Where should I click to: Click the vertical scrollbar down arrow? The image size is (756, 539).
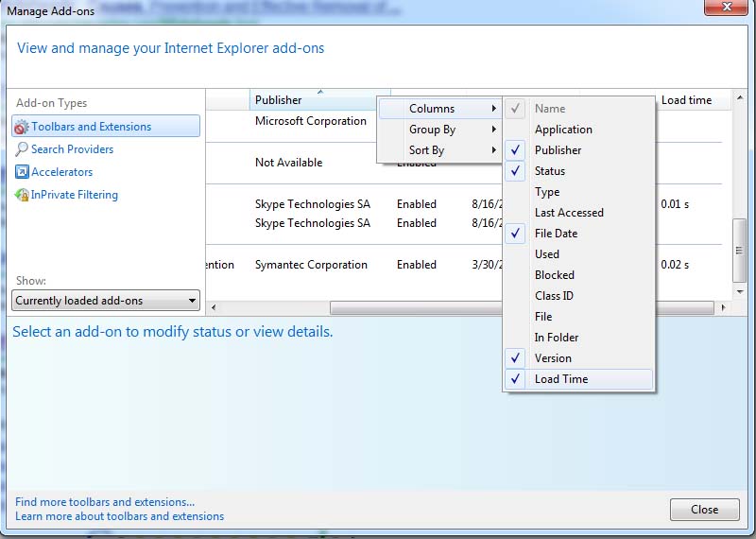click(740, 291)
